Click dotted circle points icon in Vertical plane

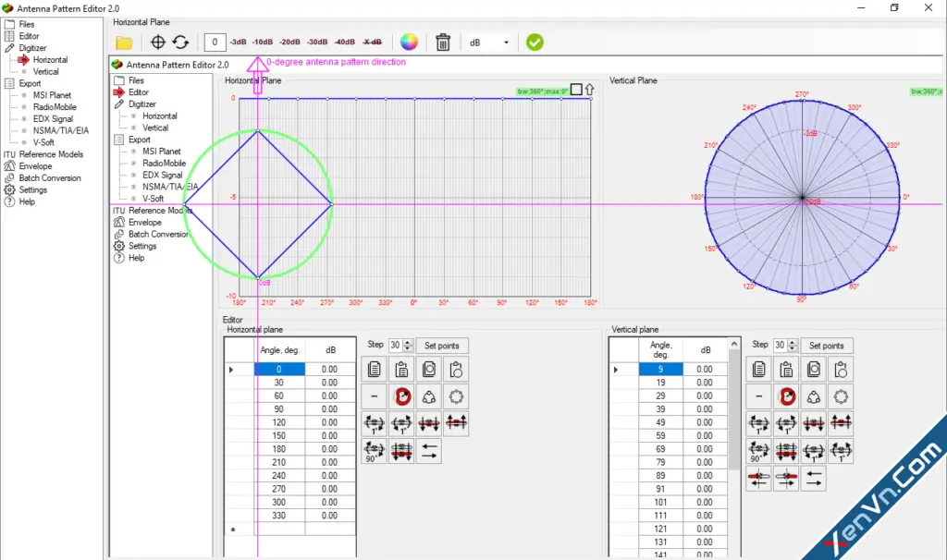pyautogui.click(x=841, y=396)
